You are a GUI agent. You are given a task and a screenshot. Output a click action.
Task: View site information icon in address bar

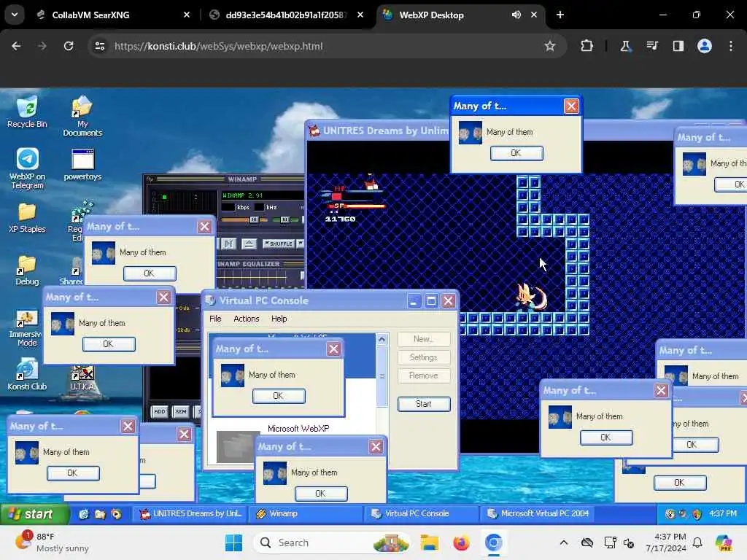99,46
